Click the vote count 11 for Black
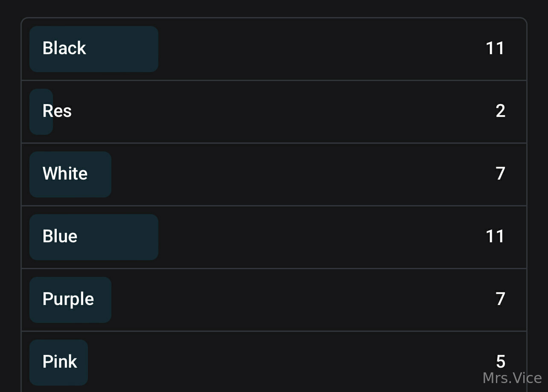The height and width of the screenshot is (392, 548). (x=495, y=48)
